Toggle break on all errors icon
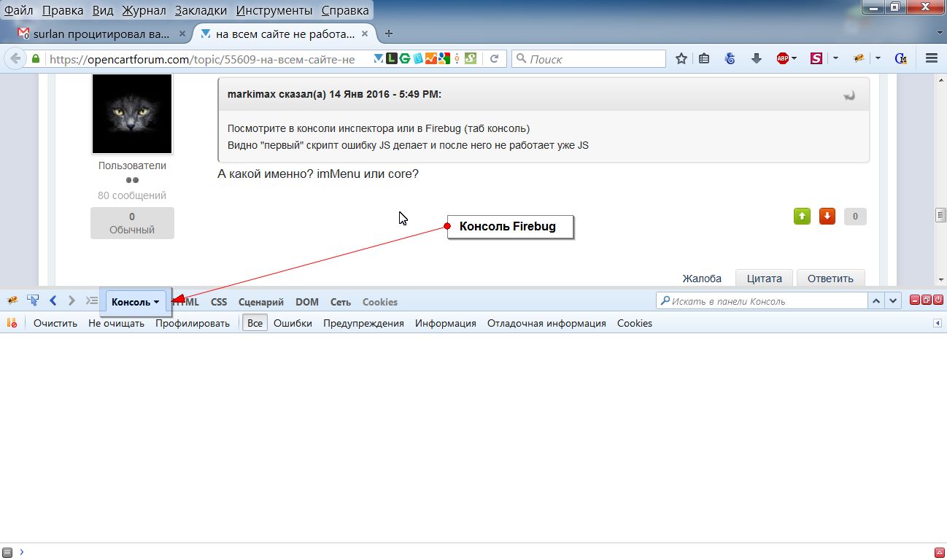 pos(12,323)
